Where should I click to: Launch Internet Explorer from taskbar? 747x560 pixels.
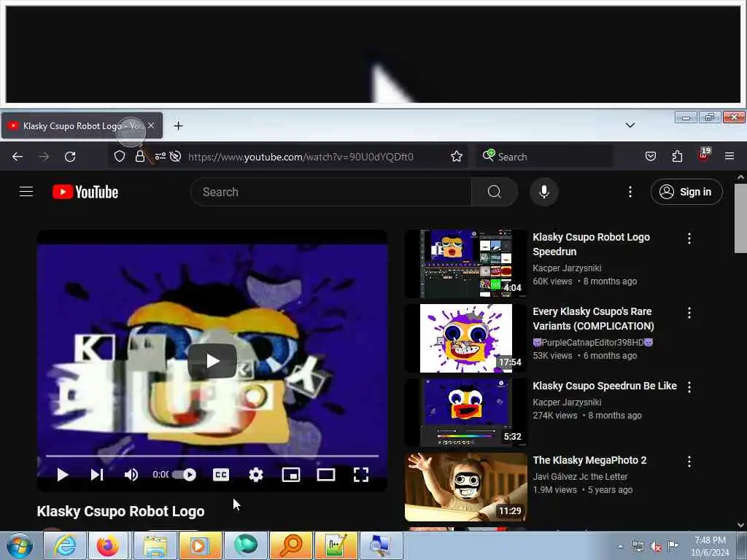pos(65,545)
